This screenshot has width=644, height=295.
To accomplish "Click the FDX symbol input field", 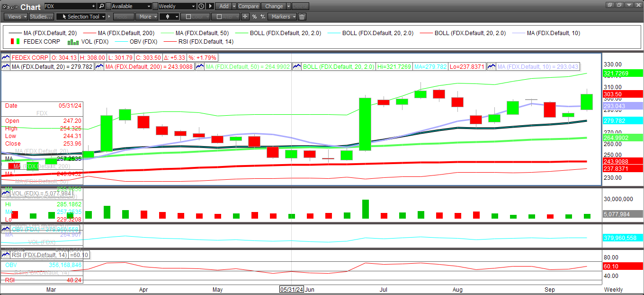I will pyautogui.click(x=70, y=6).
